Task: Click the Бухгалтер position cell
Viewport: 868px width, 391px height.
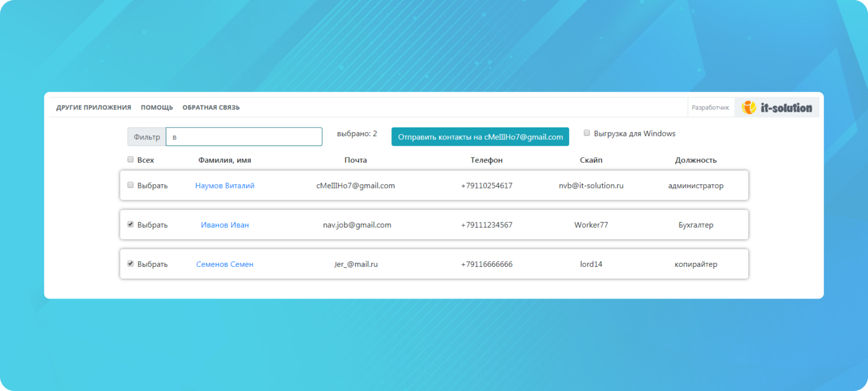Action: pos(695,225)
